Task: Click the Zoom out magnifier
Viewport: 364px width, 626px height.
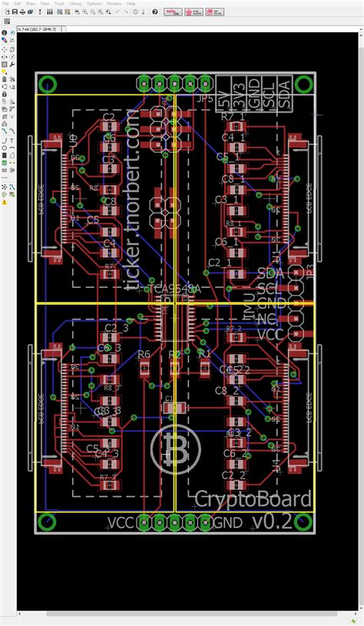Action: point(93,12)
